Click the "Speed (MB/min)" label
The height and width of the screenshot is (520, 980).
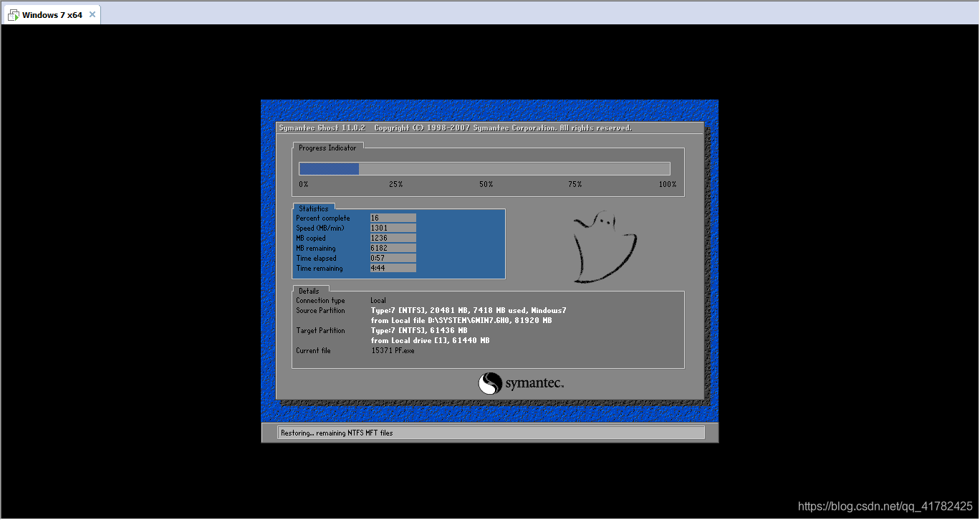[x=320, y=228]
